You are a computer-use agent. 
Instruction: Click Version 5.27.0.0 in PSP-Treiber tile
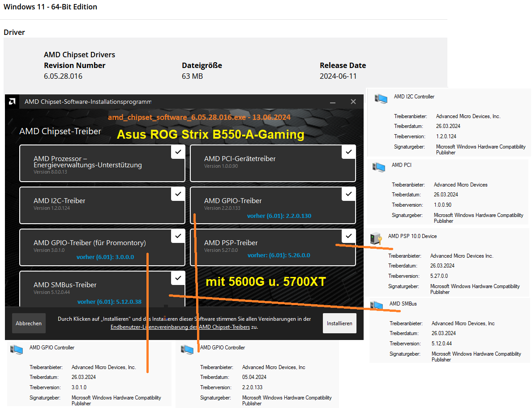click(x=221, y=251)
